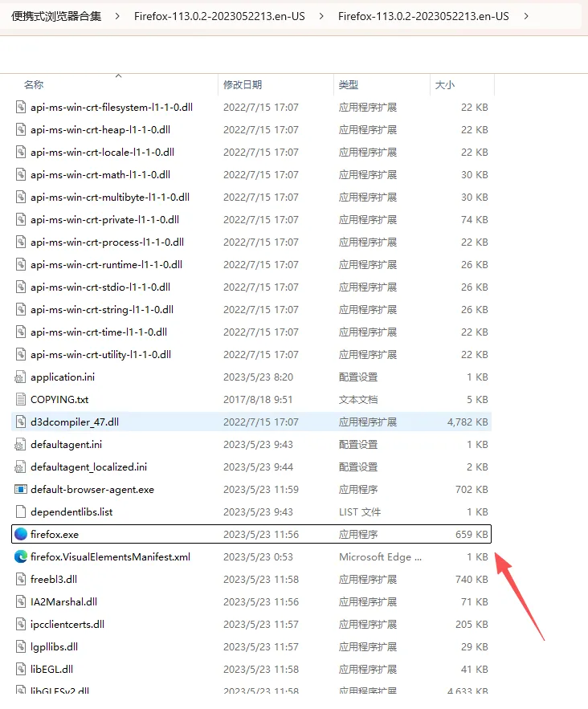Viewport: 588px width, 709px height.
Task: Click the ipcclientcerts.dll file icon
Action: 21,625
